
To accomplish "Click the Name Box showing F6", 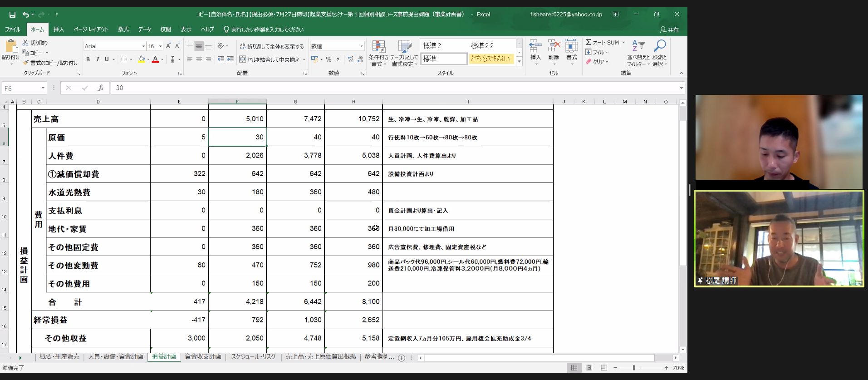I will pyautogui.click(x=20, y=88).
